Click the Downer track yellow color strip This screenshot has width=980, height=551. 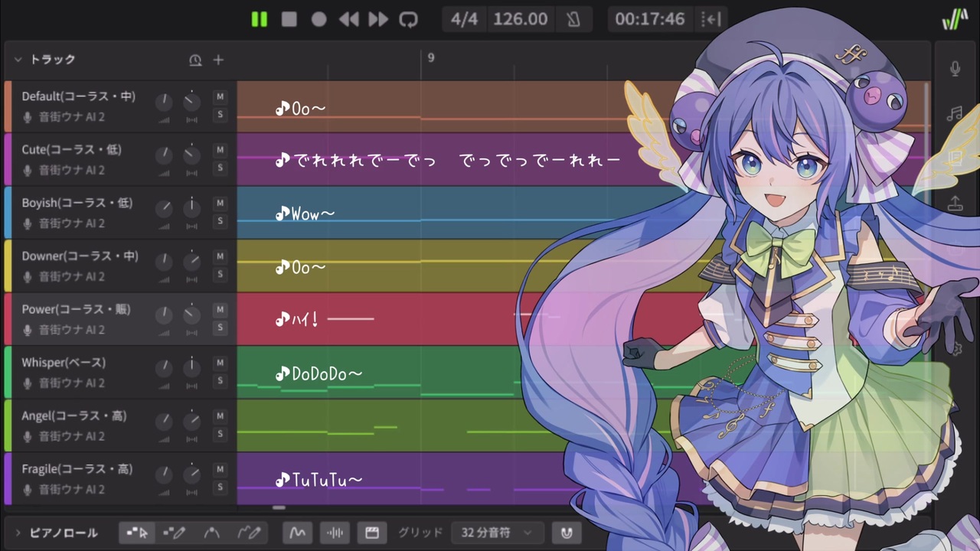tap(8, 266)
